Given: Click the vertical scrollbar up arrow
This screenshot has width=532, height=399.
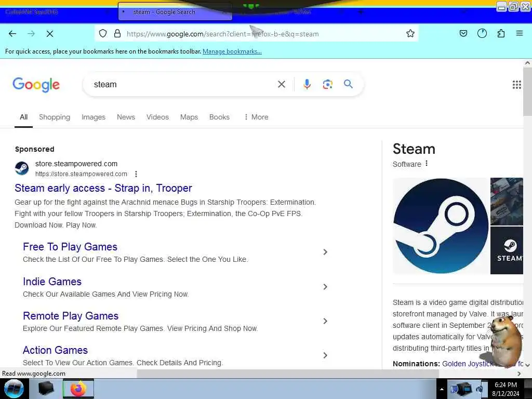Looking at the screenshot, I should 527,63.
